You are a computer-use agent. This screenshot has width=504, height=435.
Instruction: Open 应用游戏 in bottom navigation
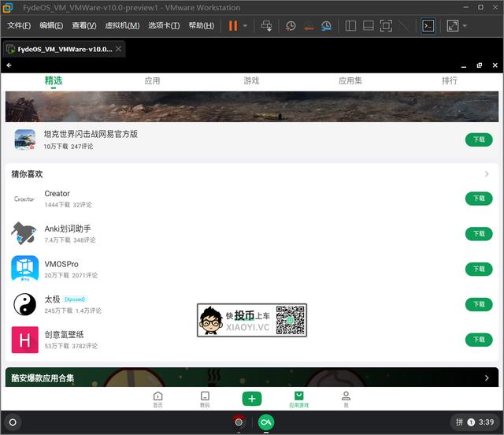point(299,400)
